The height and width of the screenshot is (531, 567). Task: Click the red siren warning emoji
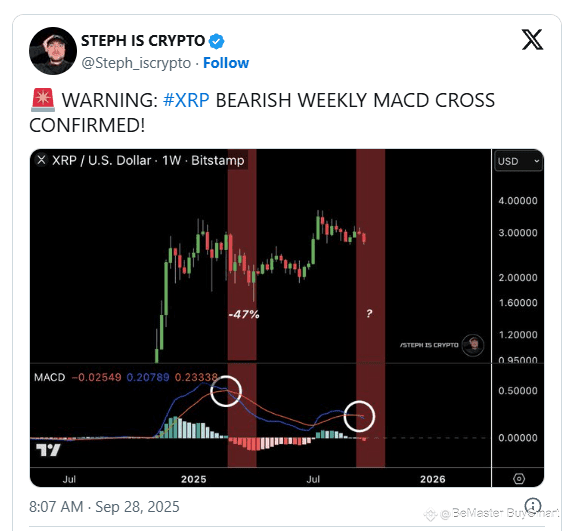pyautogui.click(x=43, y=100)
